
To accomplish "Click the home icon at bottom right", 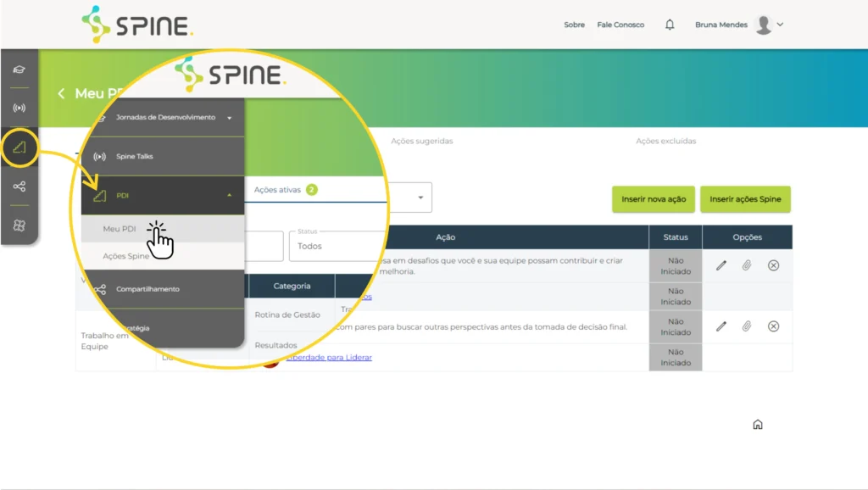I will click(x=758, y=425).
